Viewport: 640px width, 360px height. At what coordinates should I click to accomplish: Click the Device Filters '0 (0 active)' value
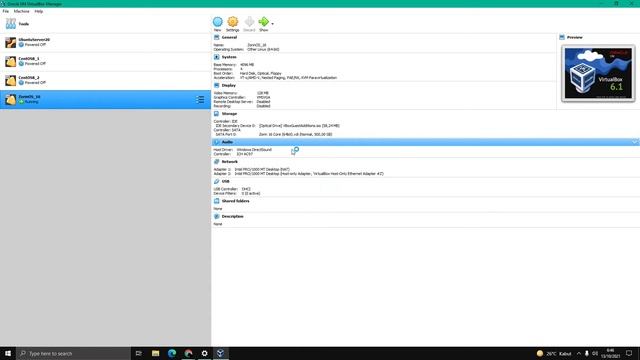[x=251, y=193]
